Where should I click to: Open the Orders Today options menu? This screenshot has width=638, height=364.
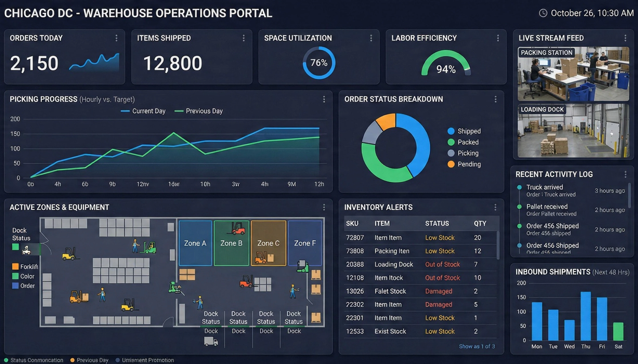[117, 38]
